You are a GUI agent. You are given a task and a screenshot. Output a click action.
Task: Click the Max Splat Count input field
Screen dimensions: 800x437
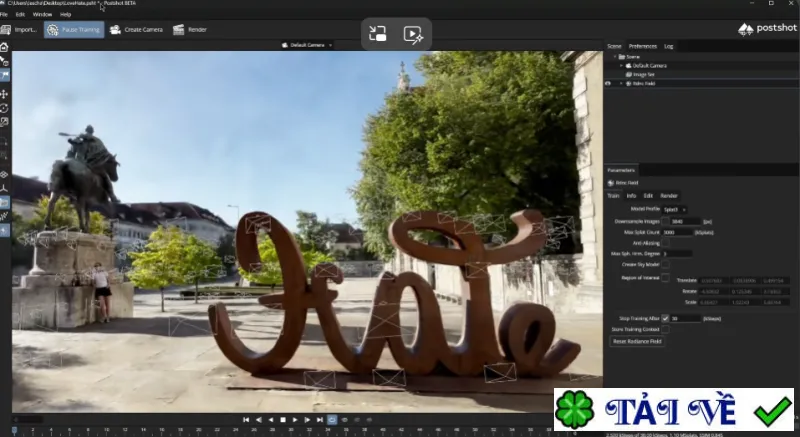pos(677,232)
